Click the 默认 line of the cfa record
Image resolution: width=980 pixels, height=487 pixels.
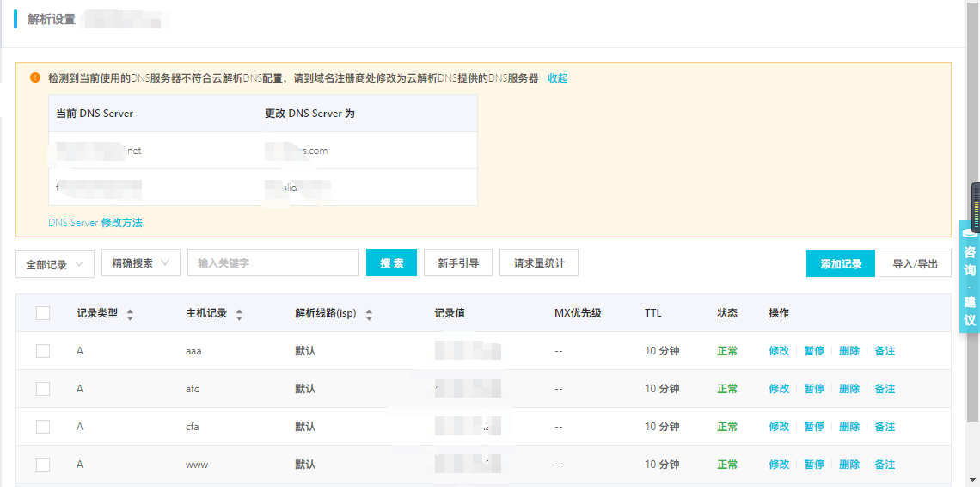pyautogui.click(x=305, y=427)
